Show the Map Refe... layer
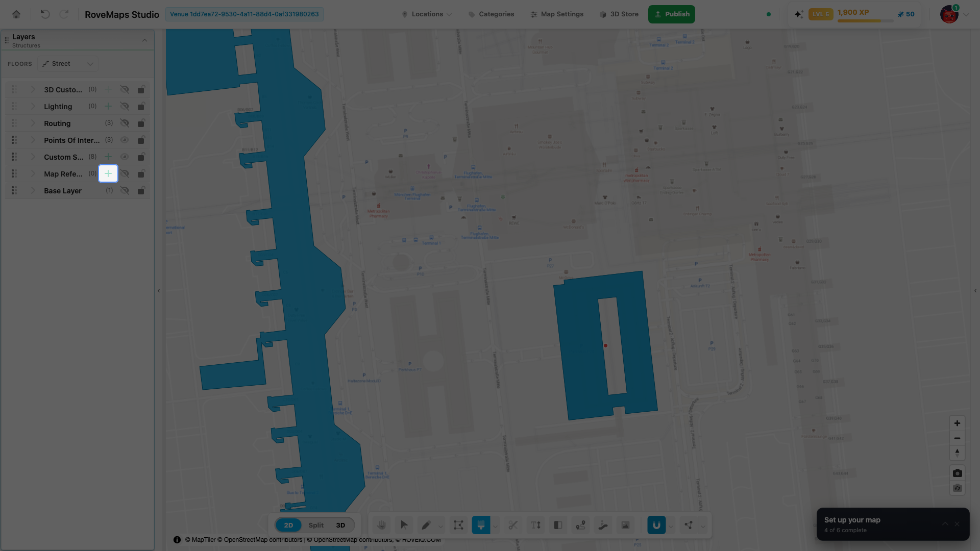Image resolution: width=980 pixels, height=551 pixels. pos(125,173)
